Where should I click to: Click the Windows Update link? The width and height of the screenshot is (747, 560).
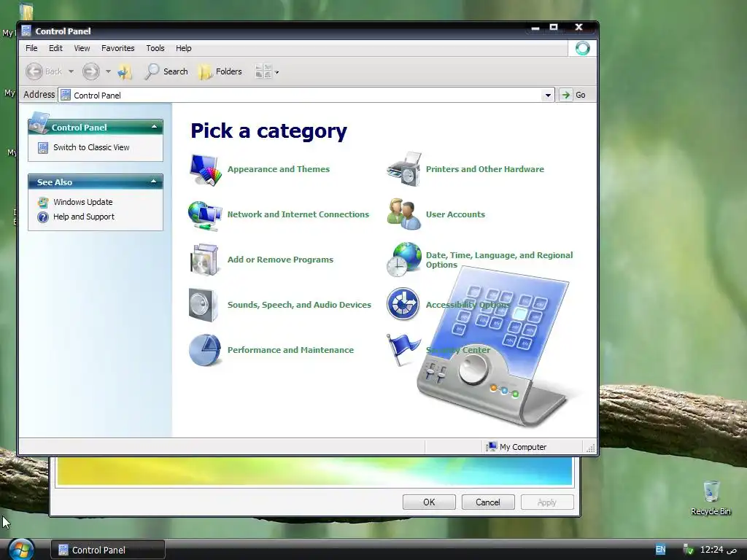pos(83,203)
